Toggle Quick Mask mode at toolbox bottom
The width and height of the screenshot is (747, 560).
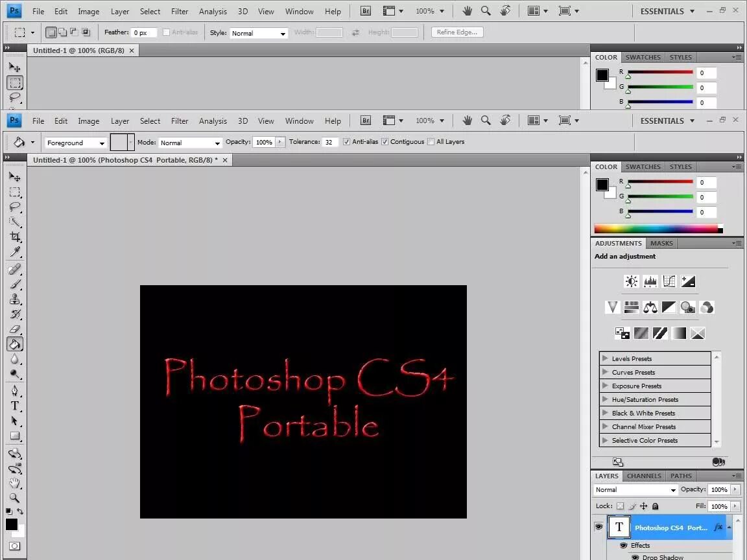coord(15,546)
